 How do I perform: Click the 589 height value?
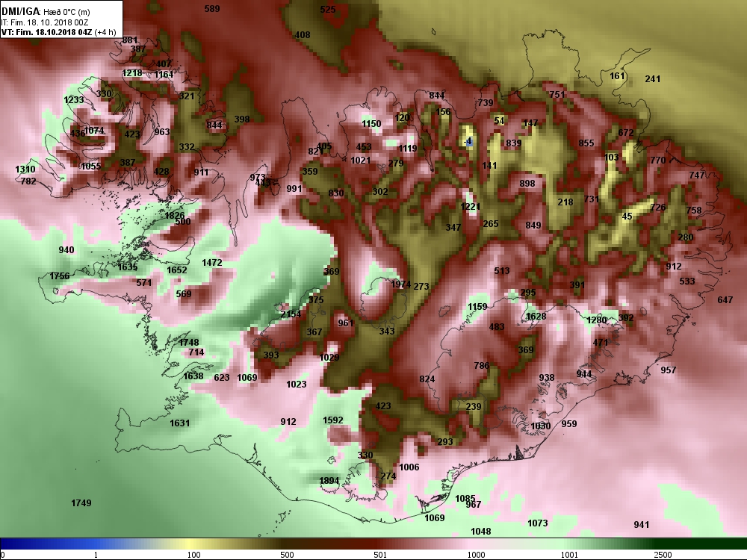coord(212,8)
